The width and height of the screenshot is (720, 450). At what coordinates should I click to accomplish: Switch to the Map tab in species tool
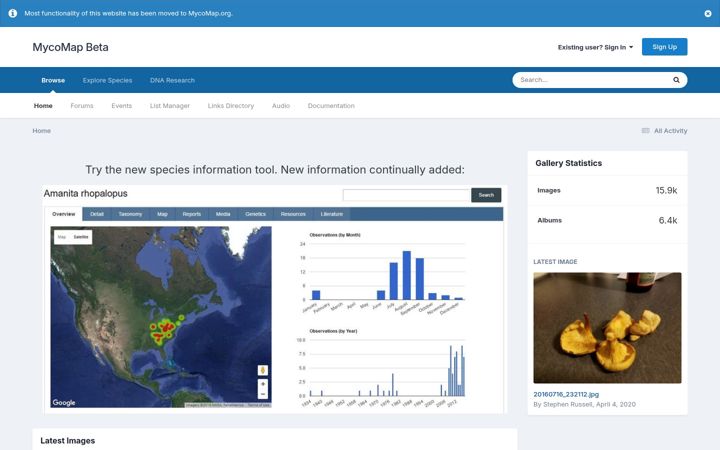163,214
